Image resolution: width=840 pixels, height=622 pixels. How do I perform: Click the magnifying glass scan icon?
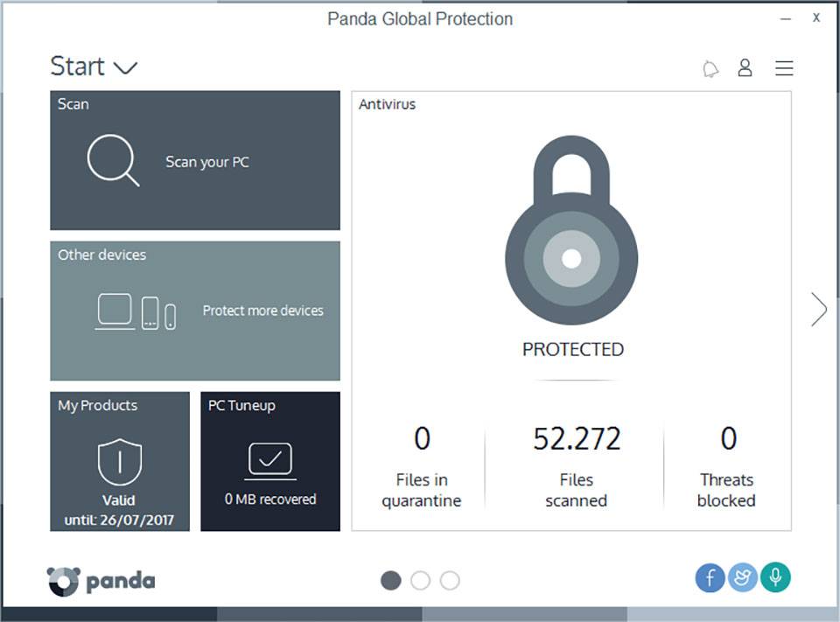click(113, 160)
